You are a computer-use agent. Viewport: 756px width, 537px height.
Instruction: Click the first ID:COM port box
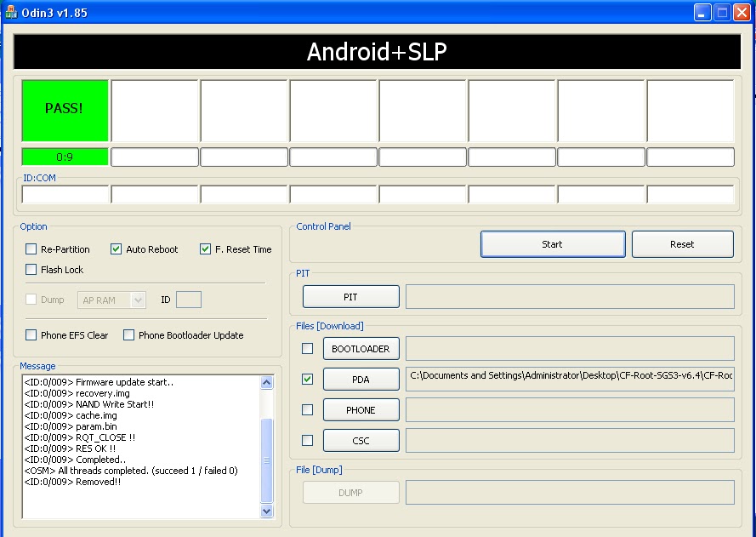(65, 194)
